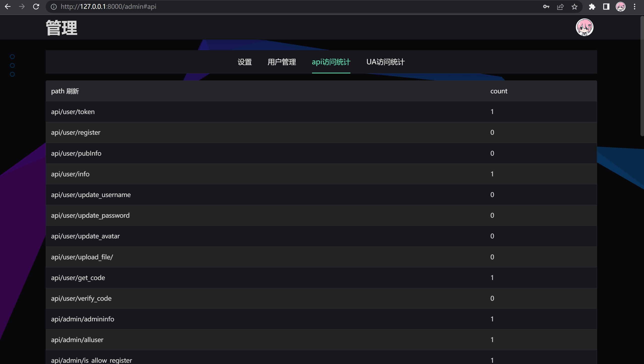Viewport: 644px width, 364px height.
Task: Reload the page with the refresh icon
Action: coord(36,7)
